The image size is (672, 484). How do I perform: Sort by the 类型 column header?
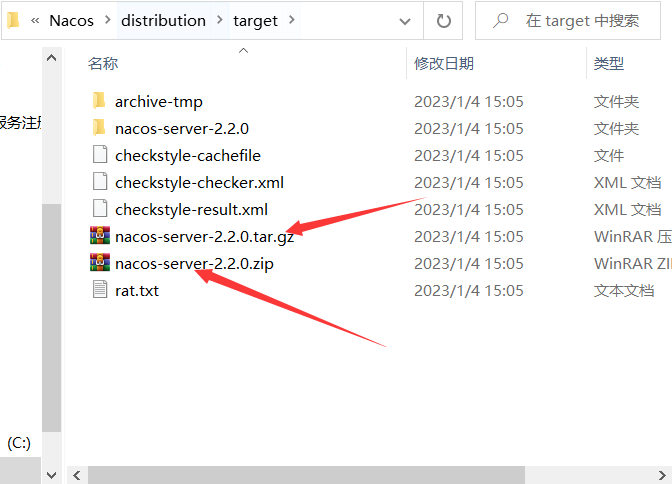(609, 63)
